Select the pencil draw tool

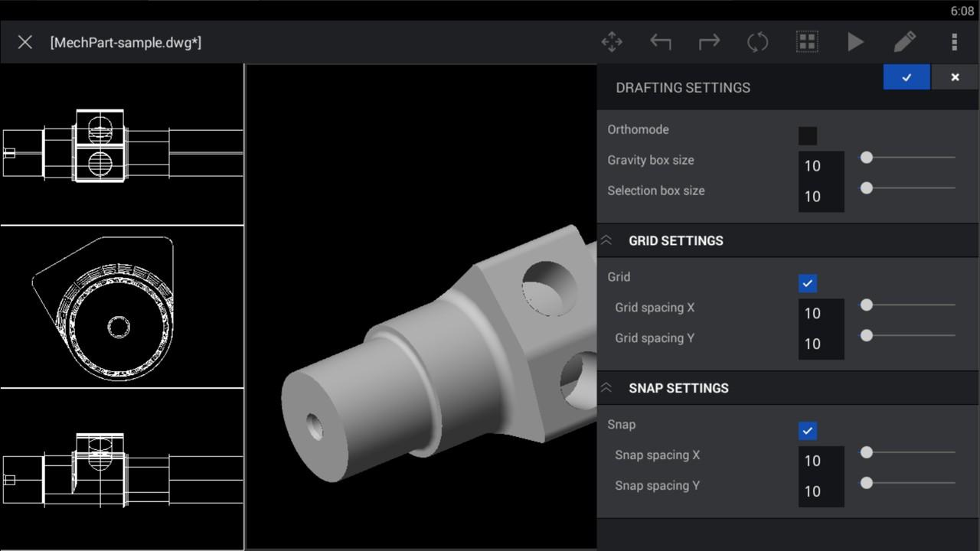pyautogui.click(x=904, y=42)
